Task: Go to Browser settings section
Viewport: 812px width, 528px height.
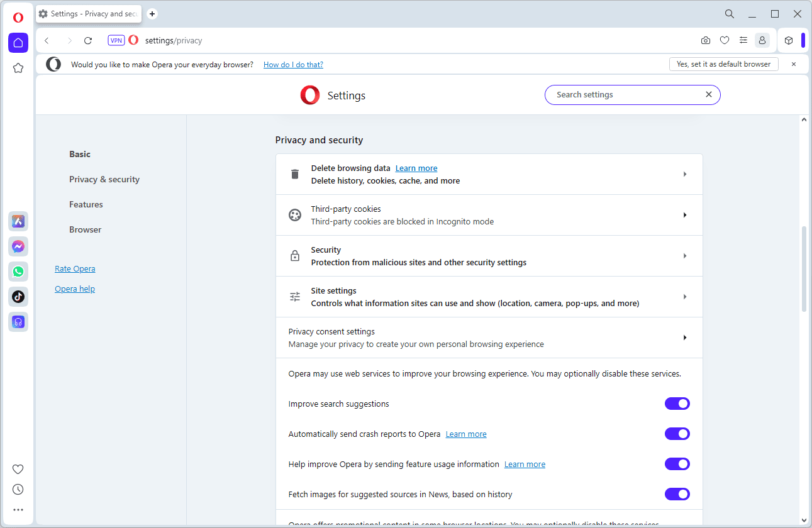Action: [85, 229]
